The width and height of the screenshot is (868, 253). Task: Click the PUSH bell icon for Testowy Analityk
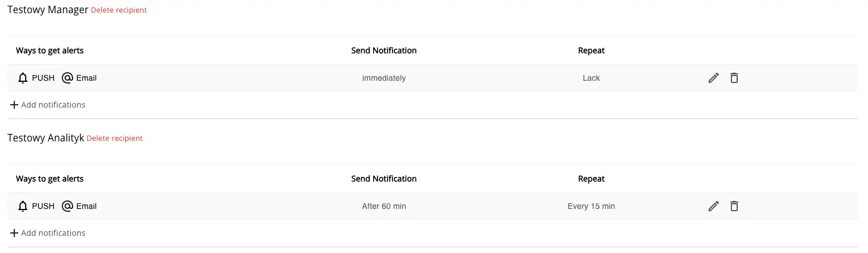coord(23,206)
